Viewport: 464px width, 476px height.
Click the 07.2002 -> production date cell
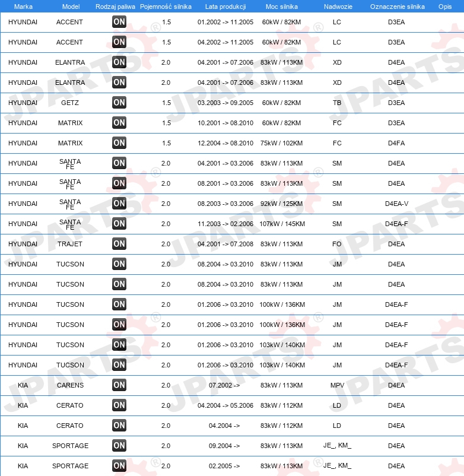click(x=224, y=385)
